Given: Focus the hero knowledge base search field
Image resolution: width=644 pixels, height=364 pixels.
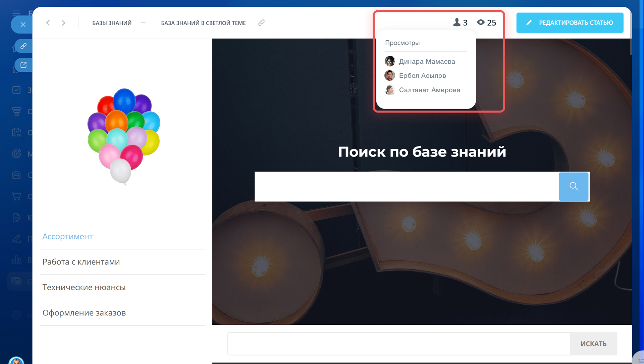Looking at the screenshot, I should point(406,186).
